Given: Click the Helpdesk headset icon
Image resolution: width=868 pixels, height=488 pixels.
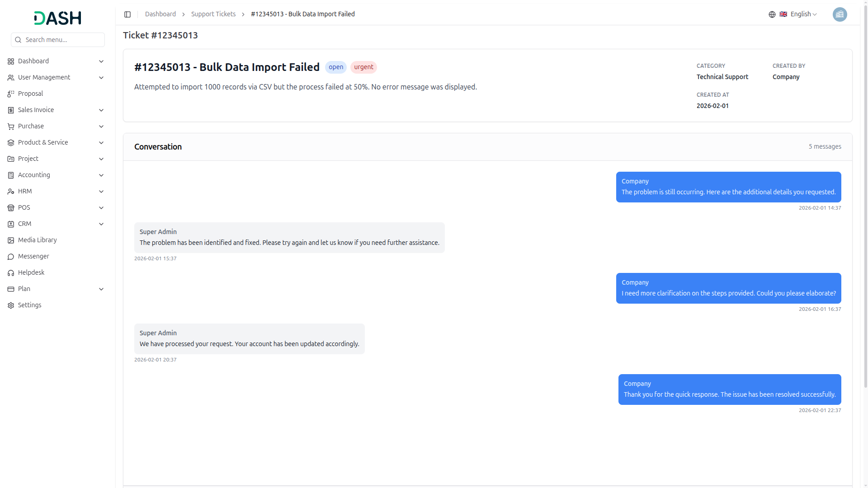Looking at the screenshot, I should point(11,273).
